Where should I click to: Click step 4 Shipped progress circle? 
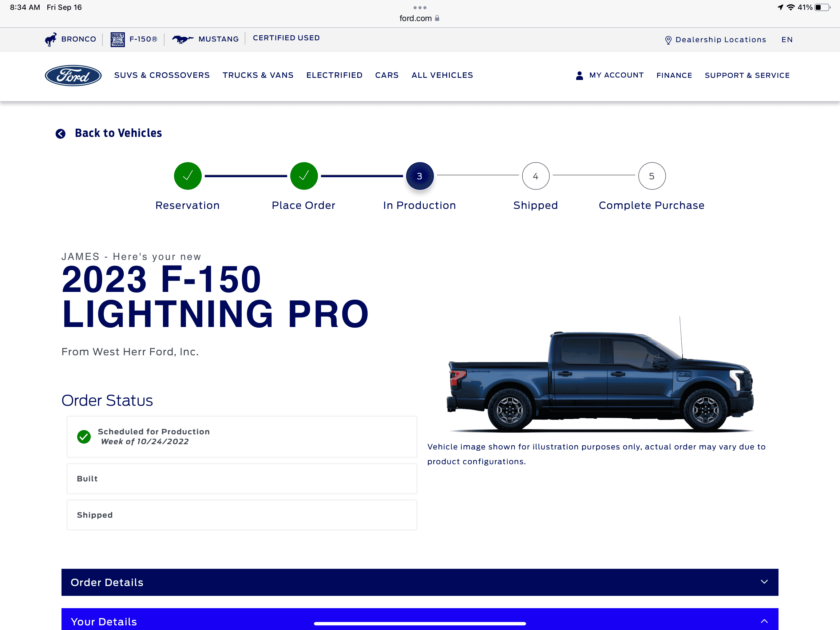pos(535,176)
